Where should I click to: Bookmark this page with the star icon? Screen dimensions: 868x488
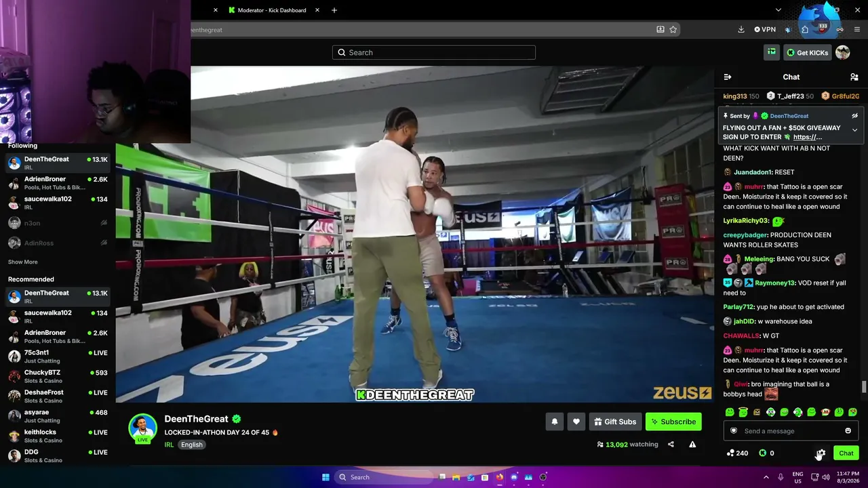pyautogui.click(x=673, y=30)
